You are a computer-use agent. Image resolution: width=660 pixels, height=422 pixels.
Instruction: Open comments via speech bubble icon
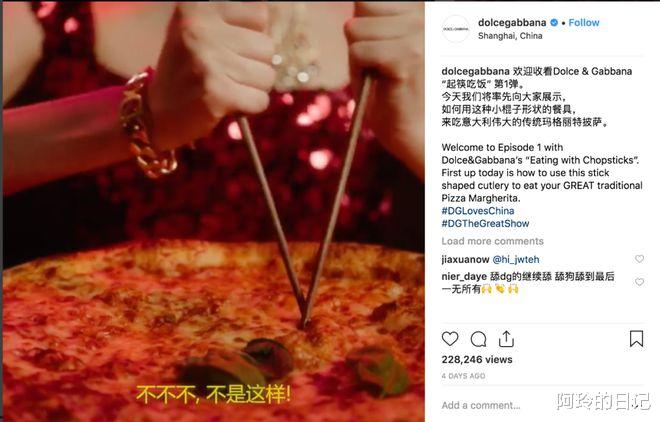pos(479,339)
